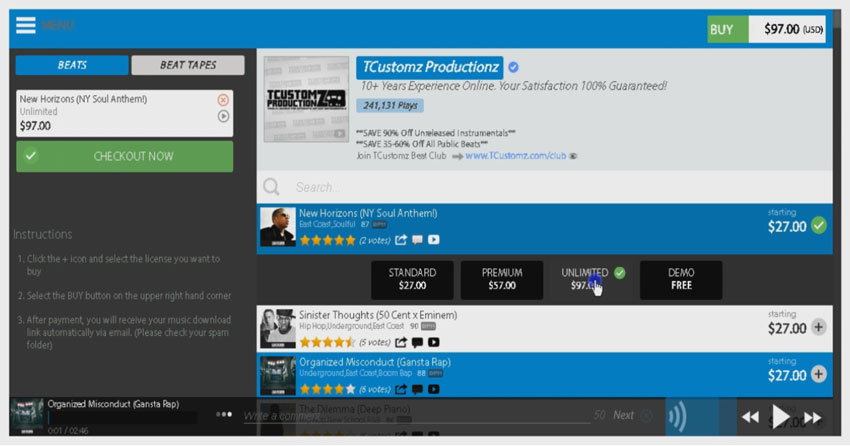The width and height of the screenshot is (850, 446).
Task: Focus the Write a comment field
Action: (x=416, y=416)
